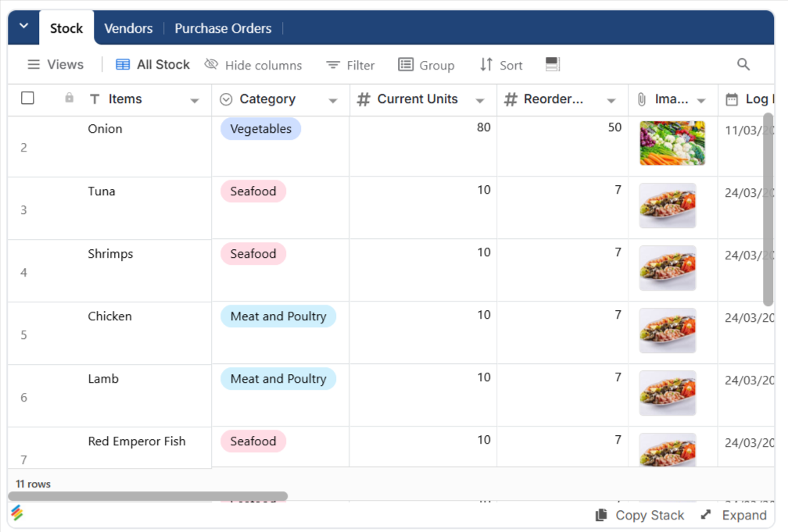Screen dimensions: 788x532
Task: Open the Sort options
Action: click(x=501, y=65)
